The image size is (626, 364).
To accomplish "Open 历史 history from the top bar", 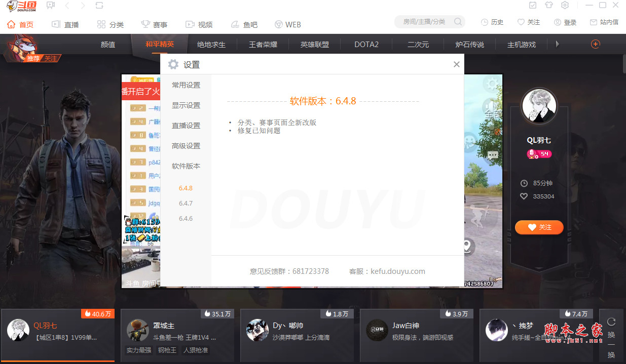I will [x=492, y=22].
